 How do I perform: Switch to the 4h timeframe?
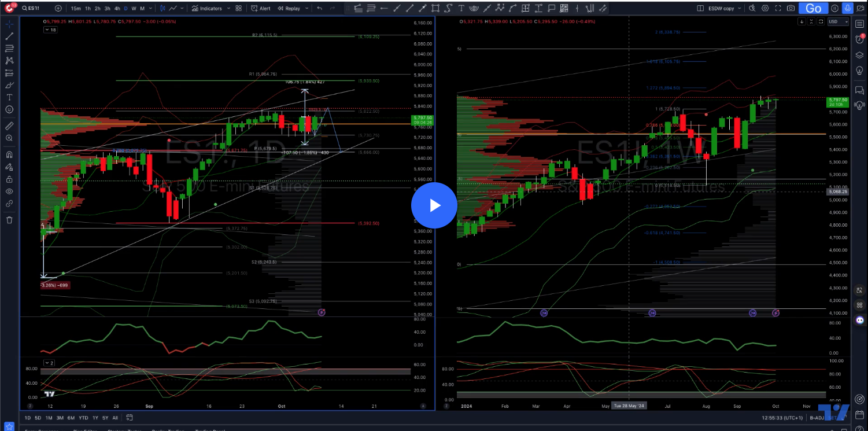pos(117,8)
